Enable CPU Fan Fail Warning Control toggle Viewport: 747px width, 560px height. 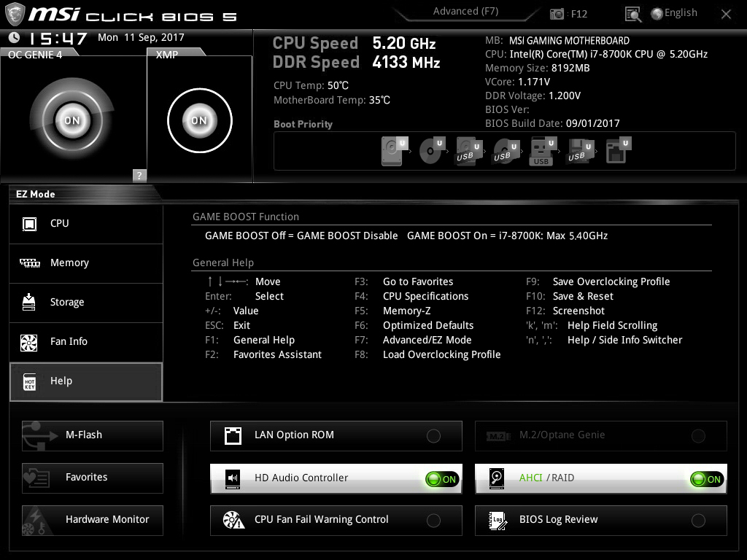(x=433, y=521)
